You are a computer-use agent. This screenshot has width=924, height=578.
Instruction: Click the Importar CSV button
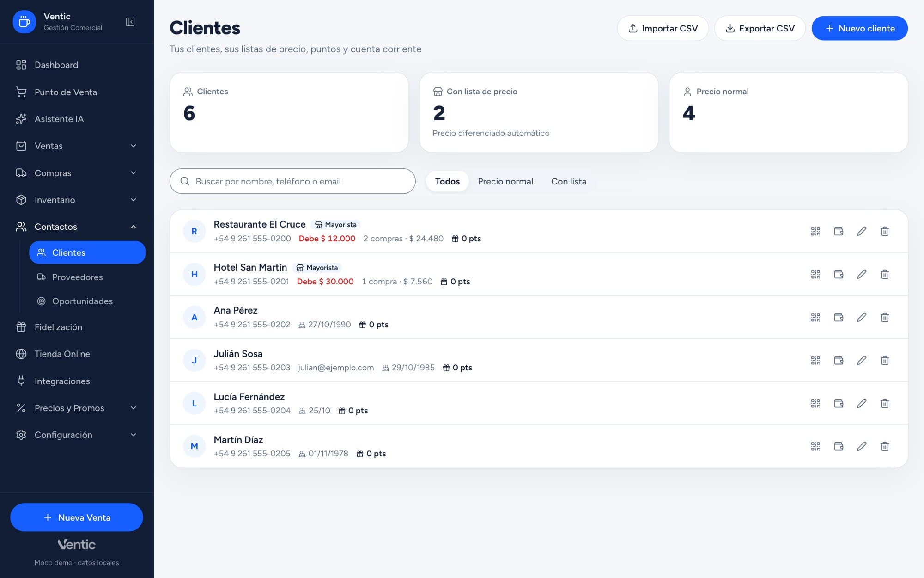point(663,28)
